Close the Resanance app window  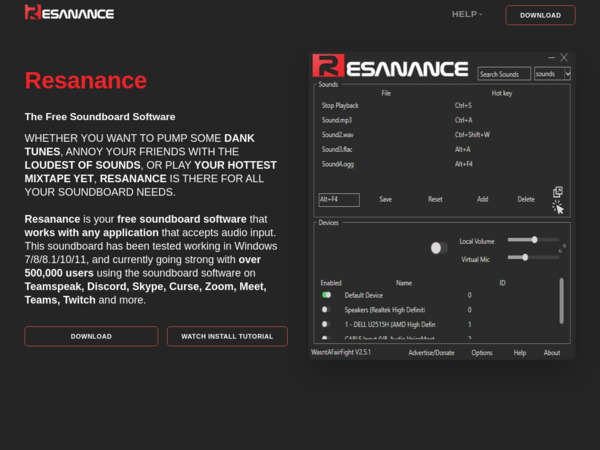(x=564, y=58)
